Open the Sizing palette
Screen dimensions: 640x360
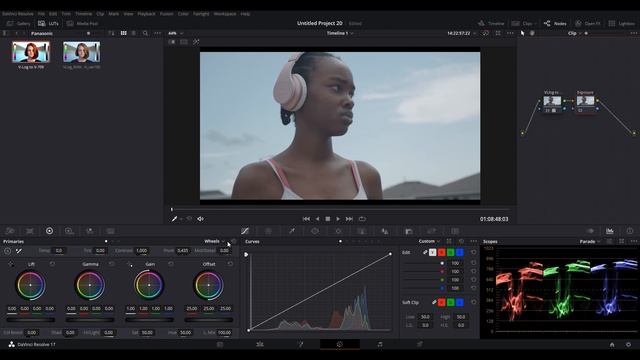point(431,231)
